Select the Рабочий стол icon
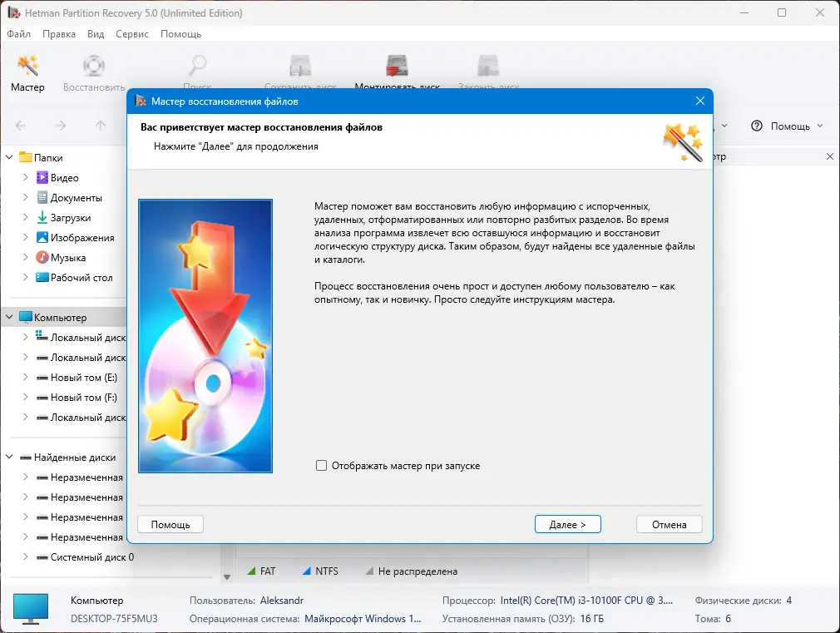 [42, 277]
